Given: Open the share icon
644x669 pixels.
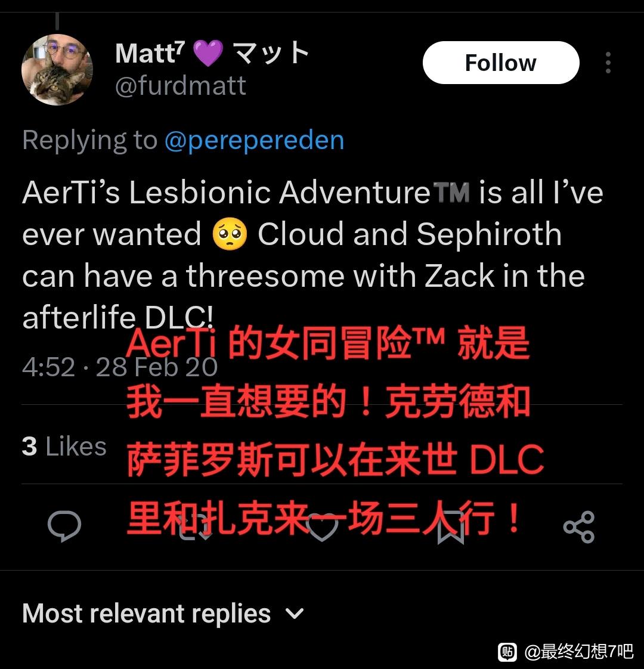Looking at the screenshot, I should [578, 527].
